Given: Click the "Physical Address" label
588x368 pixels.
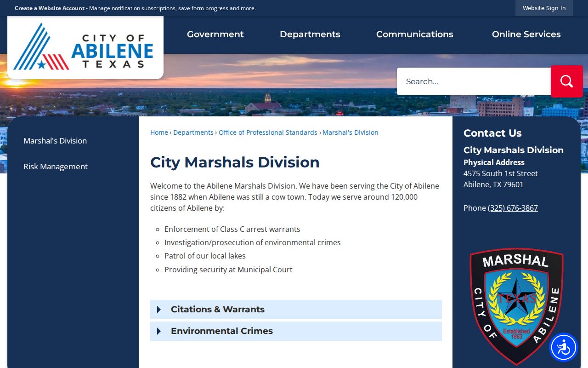Looking at the screenshot, I should tap(494, 162).
